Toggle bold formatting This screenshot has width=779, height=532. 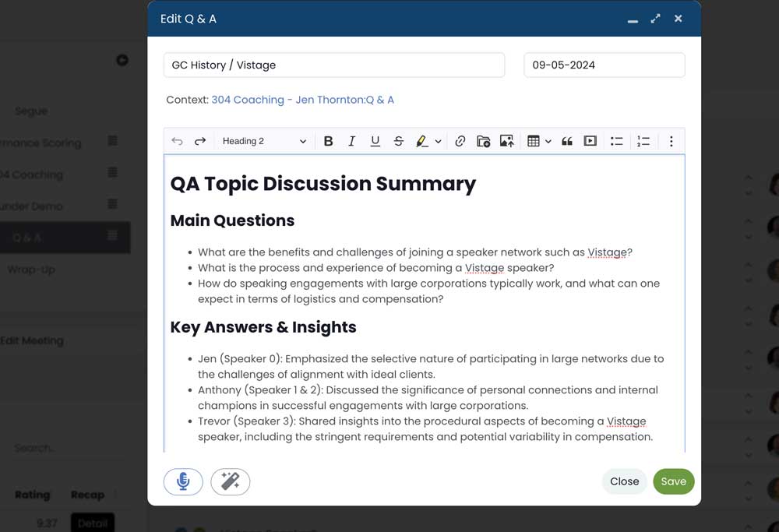click(328, 141)
